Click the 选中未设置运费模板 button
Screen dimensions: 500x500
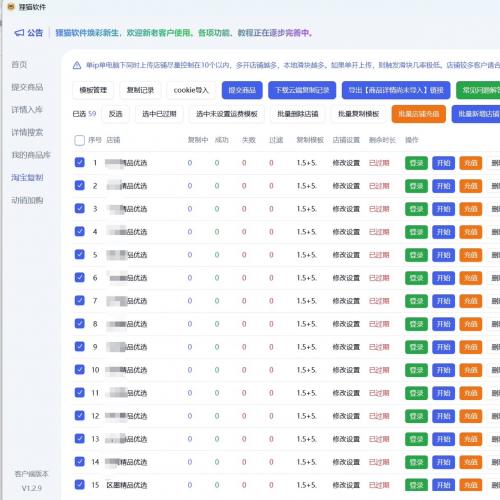pyautogui.click(x=227, y=114)
